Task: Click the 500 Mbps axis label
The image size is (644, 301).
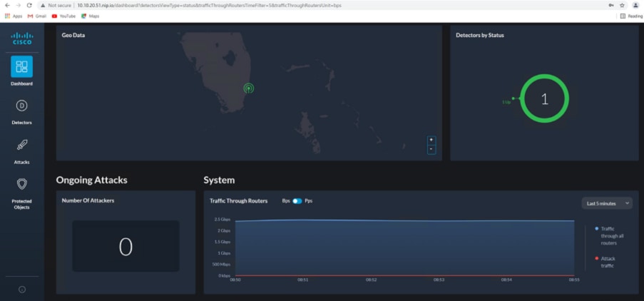Action: [x=223, y=264]
